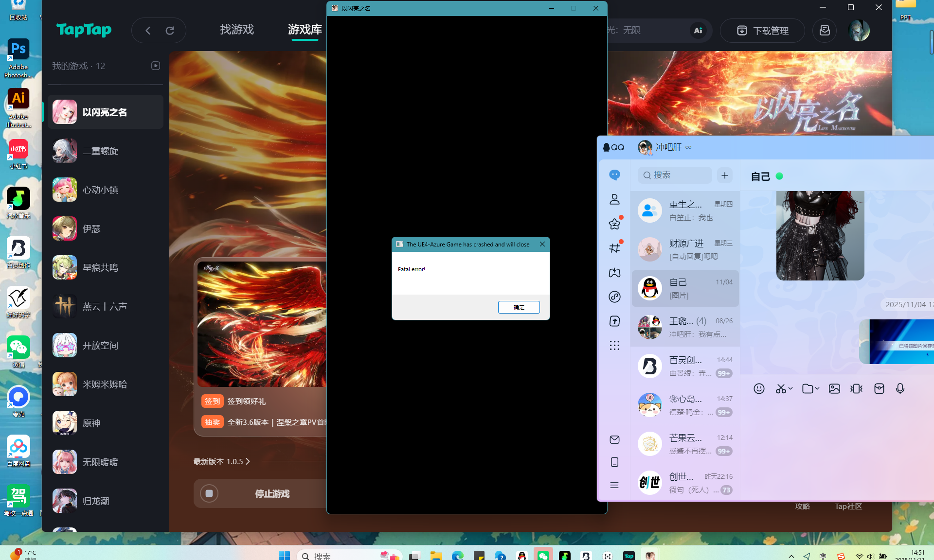The width and height of the screenshot is (934, 560).
Task: Click the QQ send image icon
Action: [834, 388]
